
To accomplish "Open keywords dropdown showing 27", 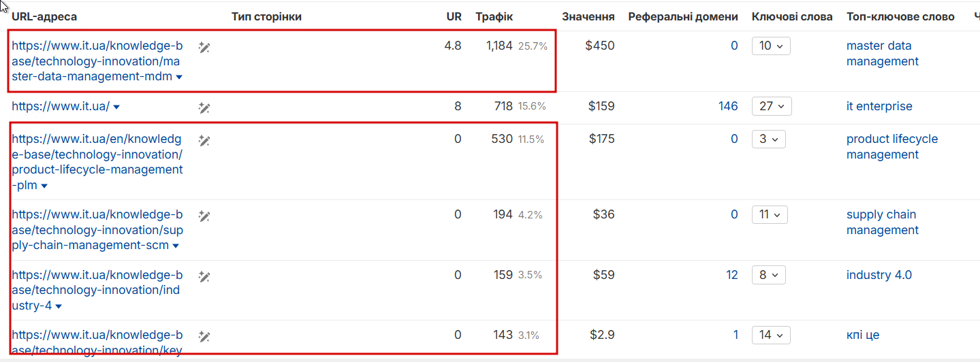I will 771,106.
